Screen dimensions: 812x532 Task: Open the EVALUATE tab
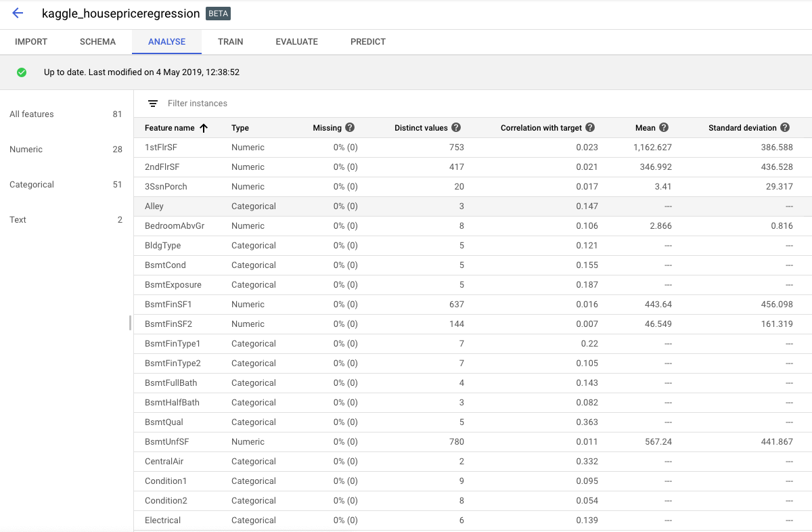296,42
